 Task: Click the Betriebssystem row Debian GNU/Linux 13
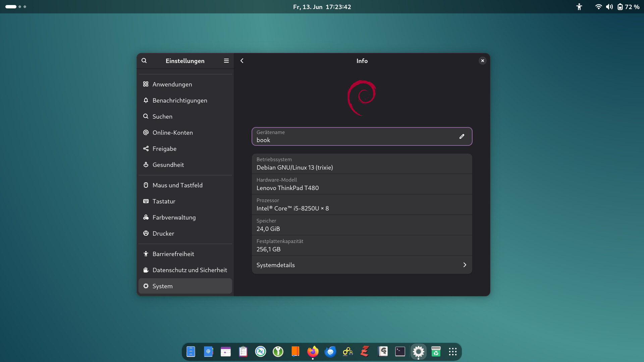tap(362, 164)
